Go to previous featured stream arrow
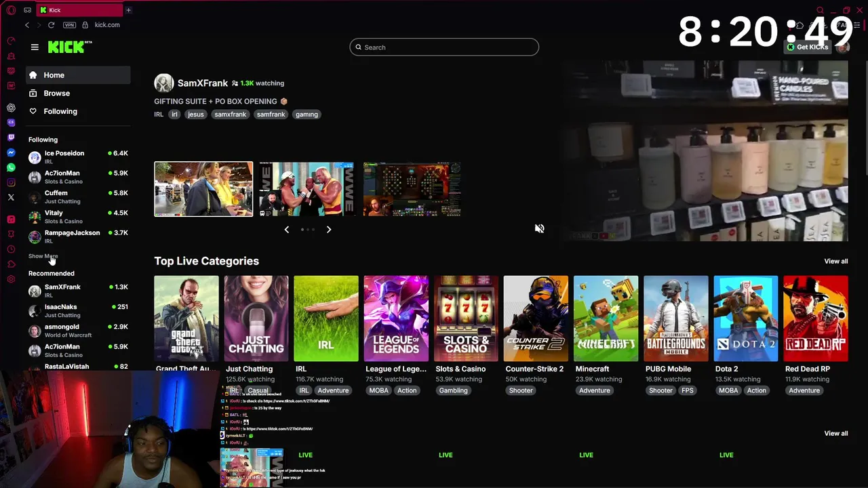The width and height of the screenshot is (868, 488). point(287,230)
